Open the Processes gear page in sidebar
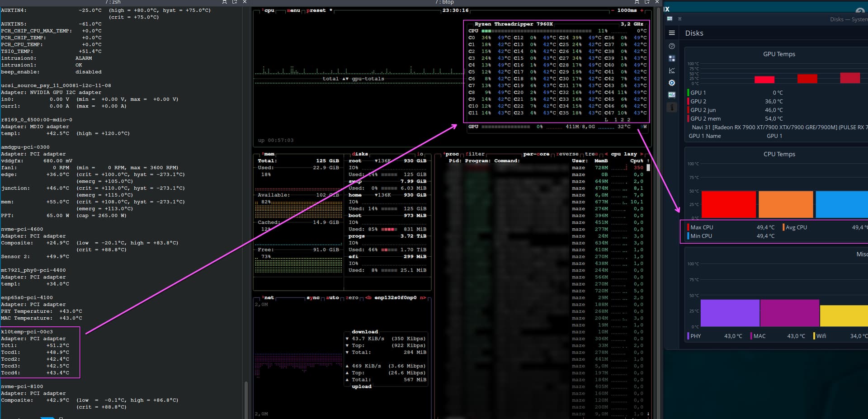The height and width of the screenshot is (419, 868). (672, 83)
